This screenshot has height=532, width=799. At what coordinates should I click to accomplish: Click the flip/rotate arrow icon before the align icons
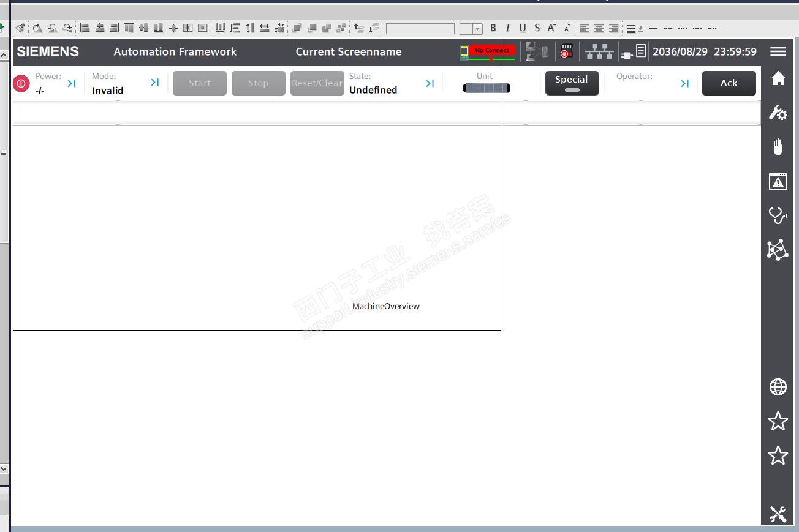pos(67,28)
